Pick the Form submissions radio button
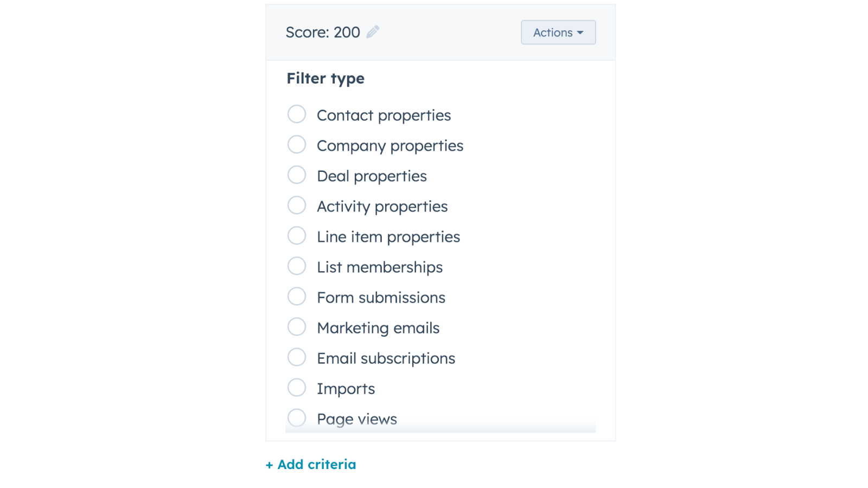This screenshot has height=488, width=868. click(297, 297)
